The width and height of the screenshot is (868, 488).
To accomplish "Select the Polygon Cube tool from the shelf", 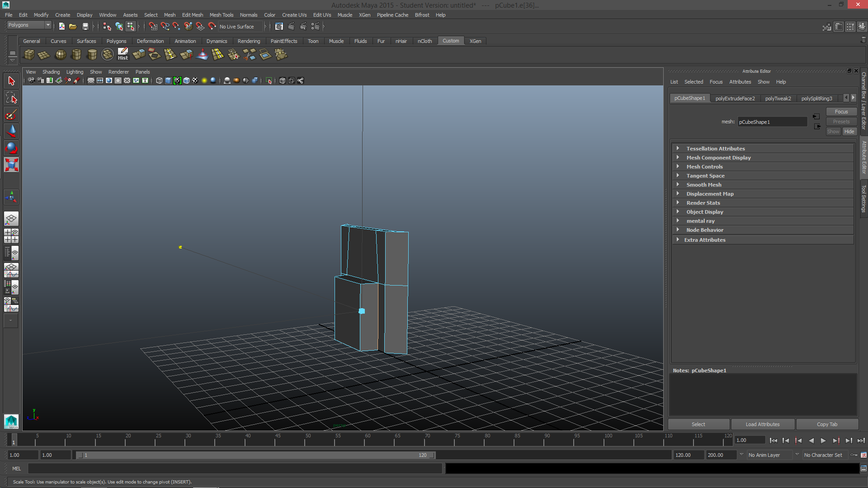I will click(x=28, y=54).
